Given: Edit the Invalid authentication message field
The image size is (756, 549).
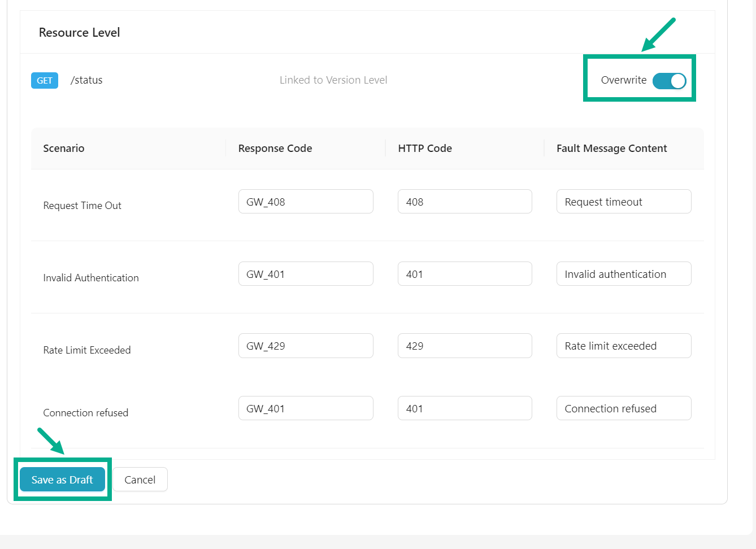Looking at the screenshot, I should (624, 274).
